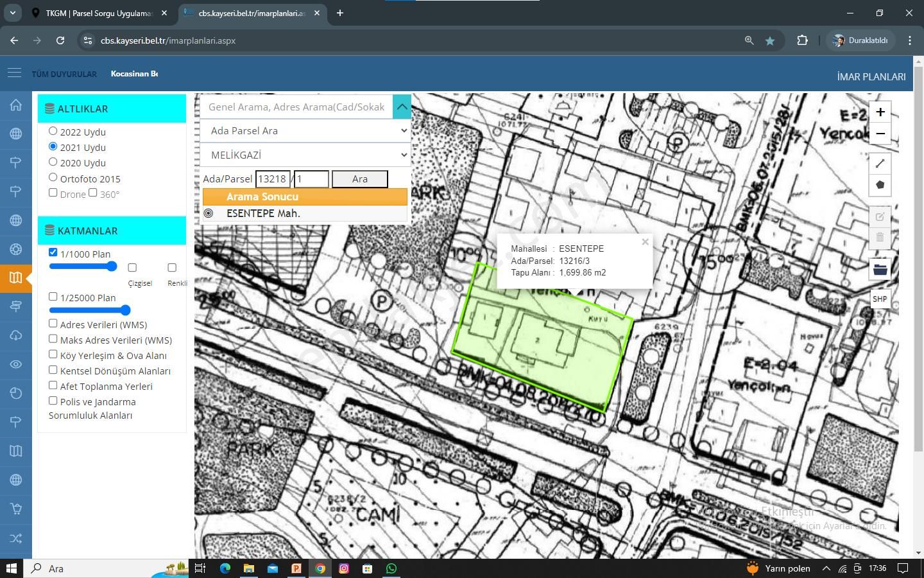
Task: Select the orange highlighted map icon
Action: (15, 278)
